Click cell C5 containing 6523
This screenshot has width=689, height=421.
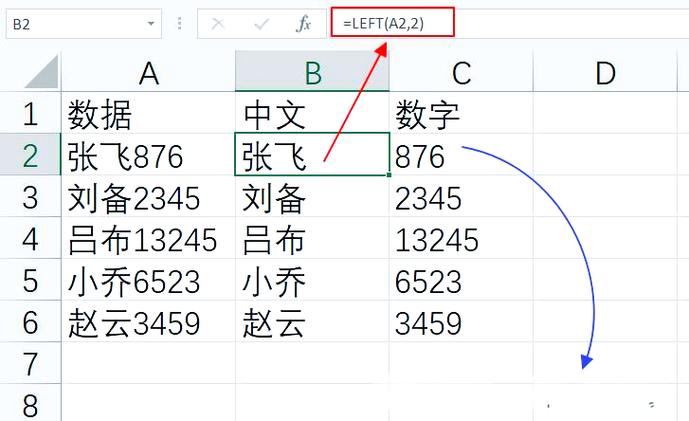[x=461, y=279]
